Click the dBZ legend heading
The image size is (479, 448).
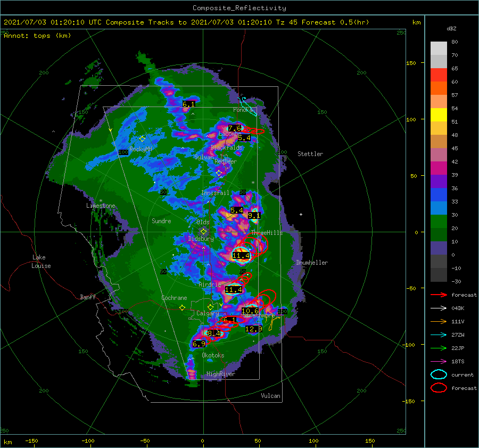pyautogui.click(x=451, y=29)
